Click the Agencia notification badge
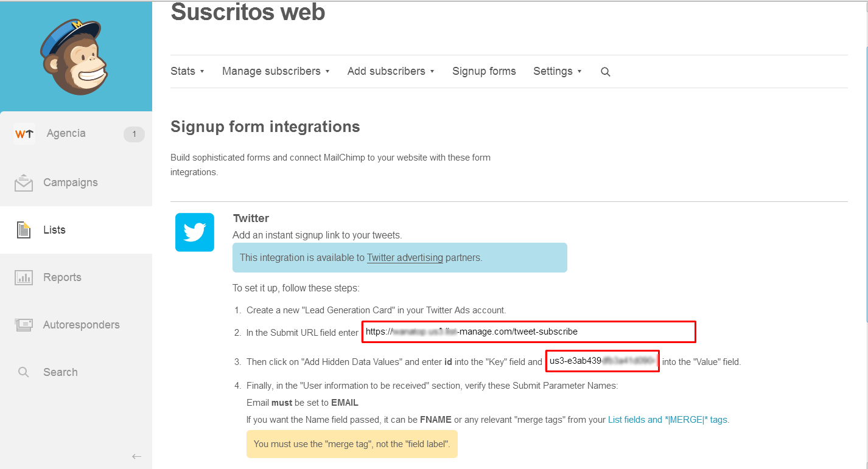The width and height of the screenshot is (868, 469). [134, 134]
